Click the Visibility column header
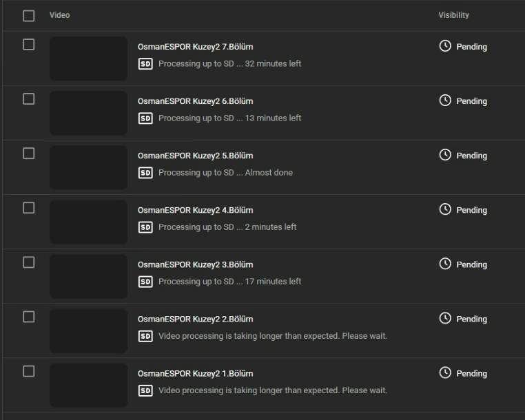525x420 pixels. click(453, 15)
